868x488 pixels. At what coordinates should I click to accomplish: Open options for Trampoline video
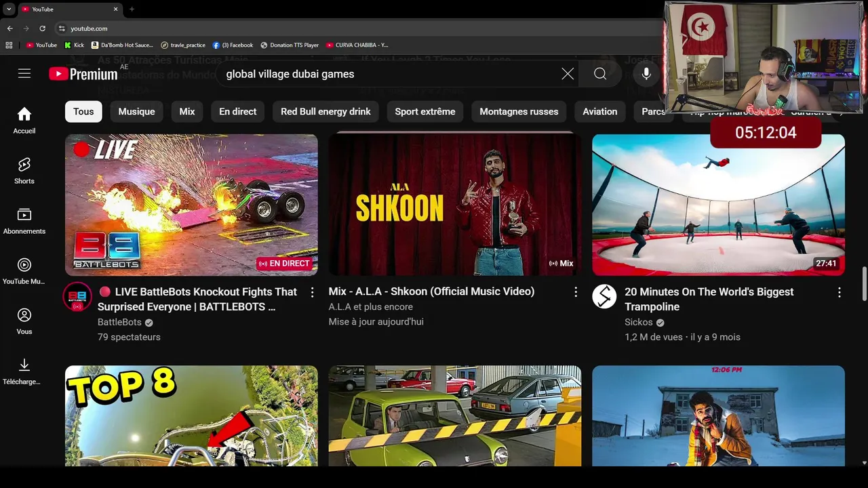840,292
